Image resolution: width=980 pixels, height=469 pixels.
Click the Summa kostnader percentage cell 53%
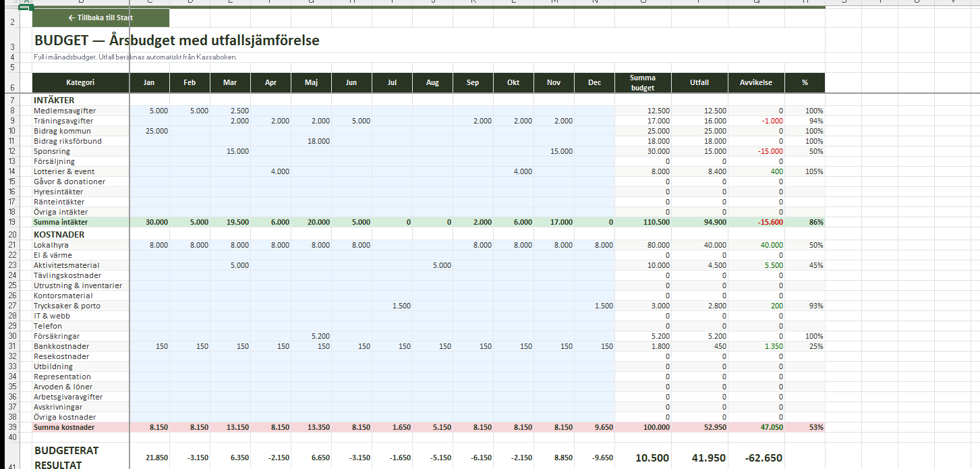click(x=805, y=427)
